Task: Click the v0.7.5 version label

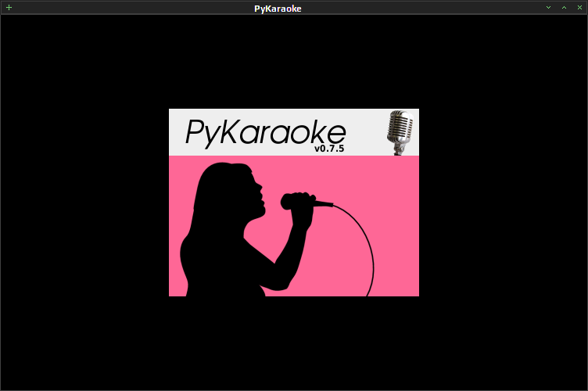Action: tap(329, 149)
